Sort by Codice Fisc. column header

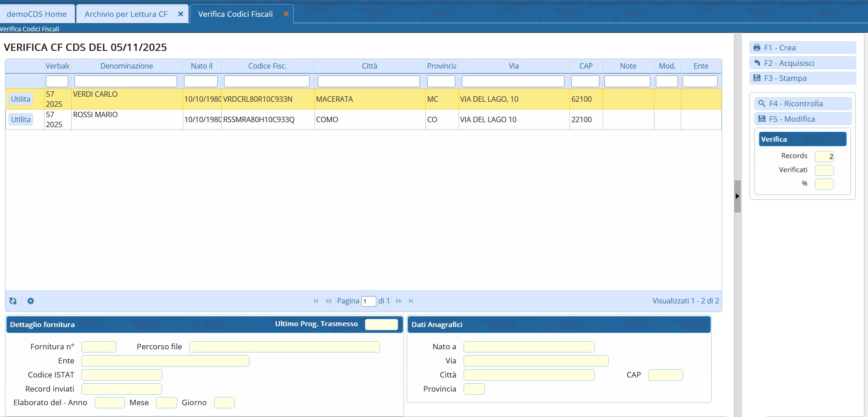click(x=267, y=66)
